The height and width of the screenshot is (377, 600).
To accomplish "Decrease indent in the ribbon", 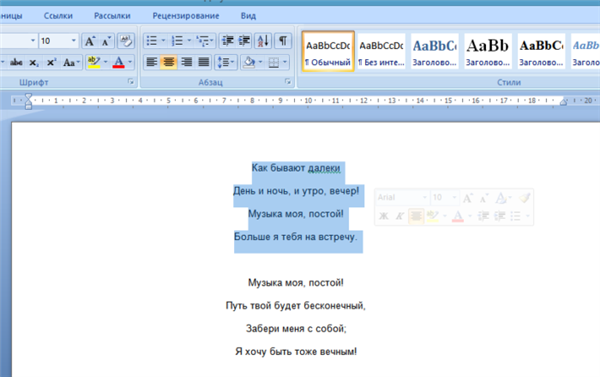I will (x=228, y=41).
